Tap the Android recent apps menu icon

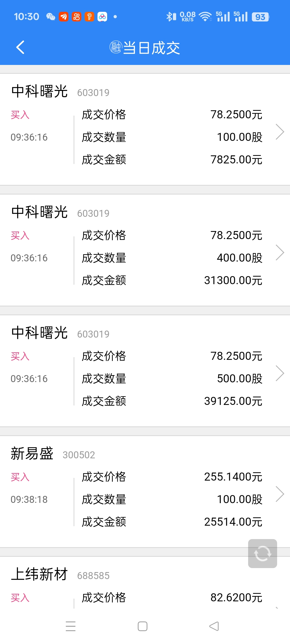(x=71, y=626)
